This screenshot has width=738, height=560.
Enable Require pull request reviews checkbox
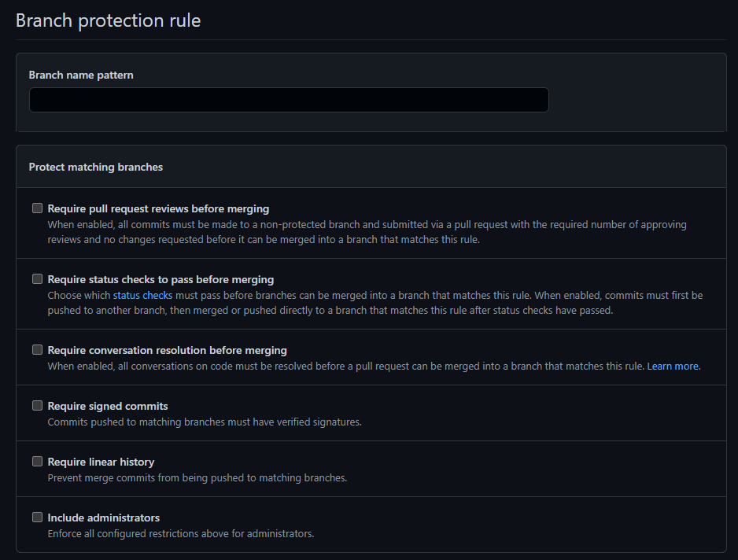(x=37, y=208)
